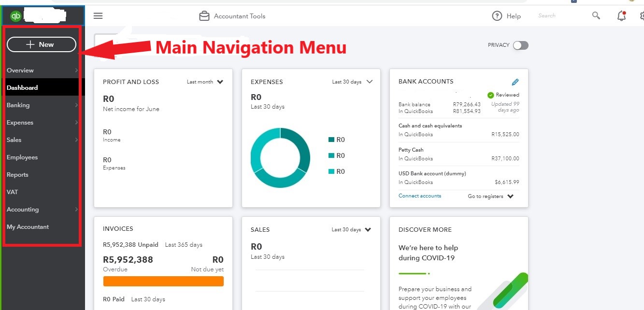Click the search magnifier icon
The width and height of the screenshot is (644, 310).
point(596,15)
